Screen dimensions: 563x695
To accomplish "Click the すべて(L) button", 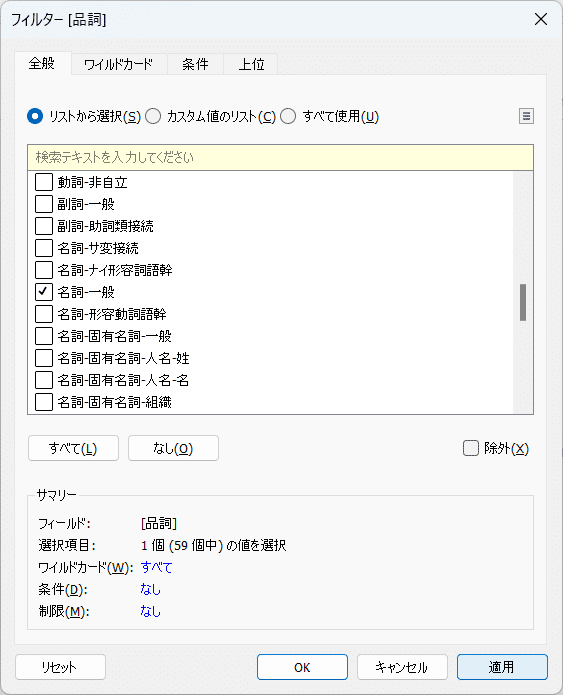I will (x=73, y=448).
